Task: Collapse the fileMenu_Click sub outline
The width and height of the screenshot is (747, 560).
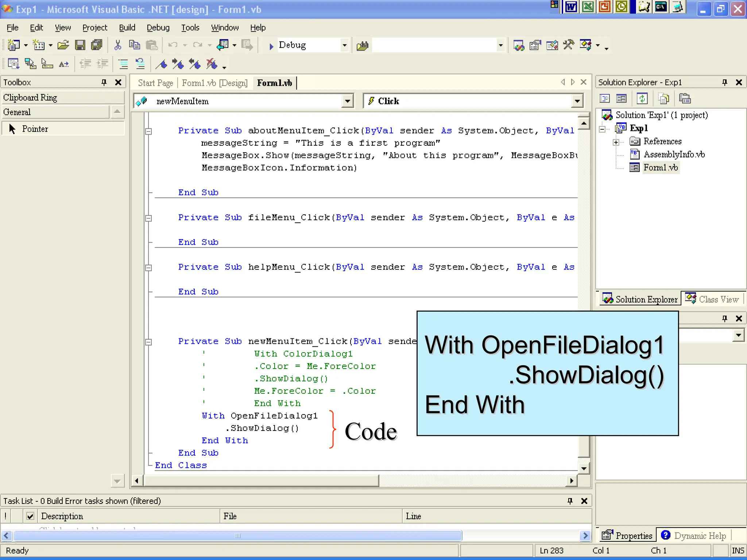Action: pyautogui.click(x=148, y=218)
